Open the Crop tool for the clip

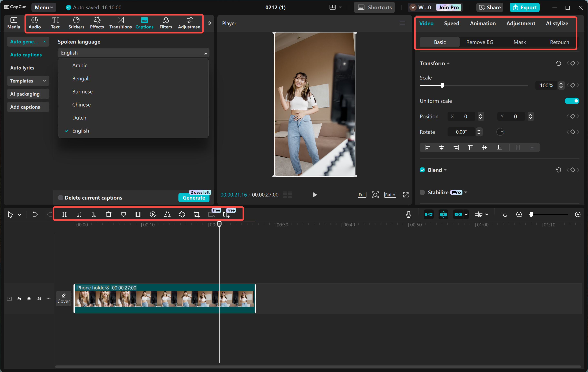point(197,214)
